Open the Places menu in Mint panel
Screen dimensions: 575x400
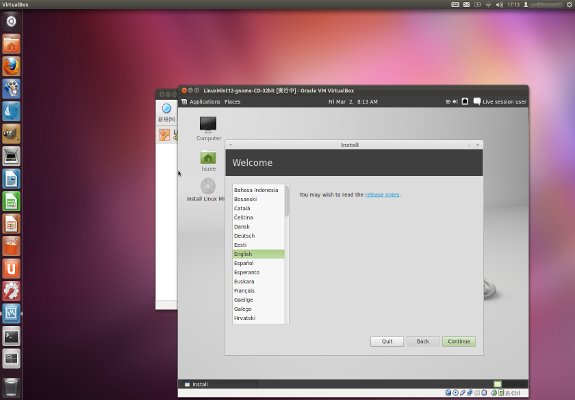coord(232,102)
